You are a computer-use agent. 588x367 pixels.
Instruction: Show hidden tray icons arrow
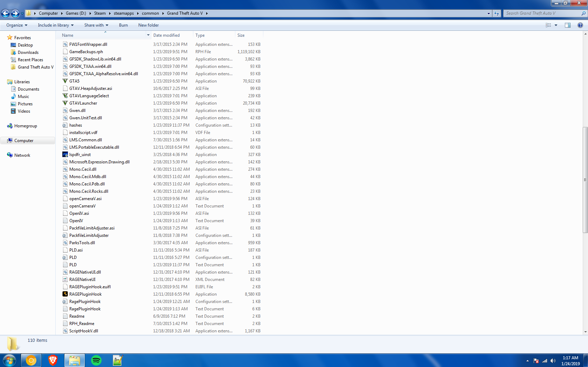[527, 361]
